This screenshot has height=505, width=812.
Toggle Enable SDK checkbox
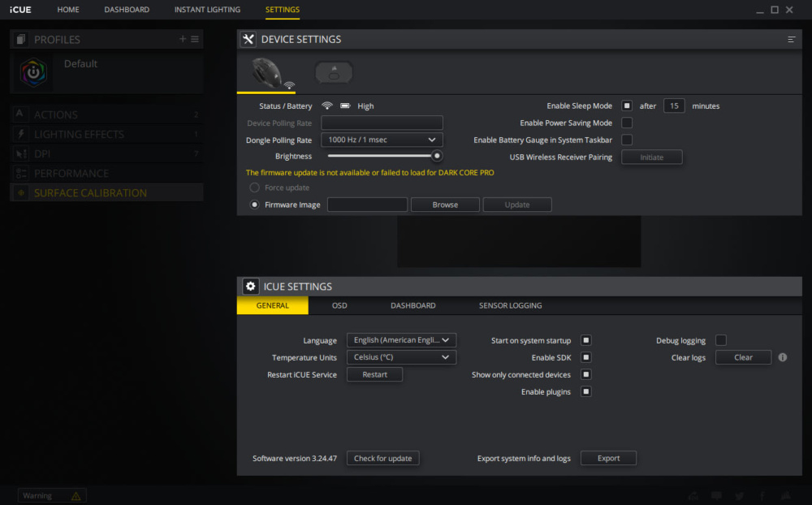coord(585,357)
